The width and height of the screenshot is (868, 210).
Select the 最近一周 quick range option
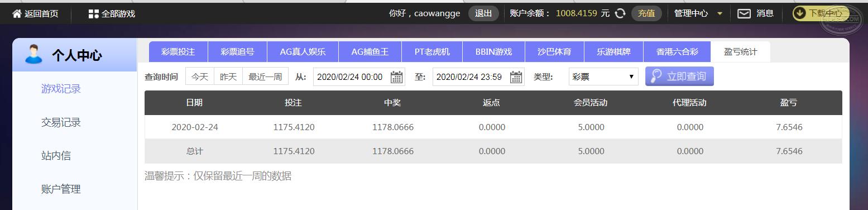265,77
